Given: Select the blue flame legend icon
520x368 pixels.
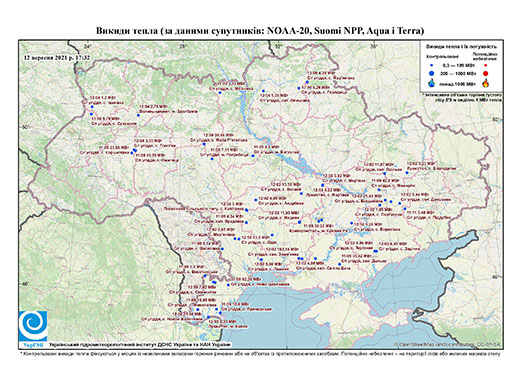Looking at the screenshot, I should [x=432, y=83].
